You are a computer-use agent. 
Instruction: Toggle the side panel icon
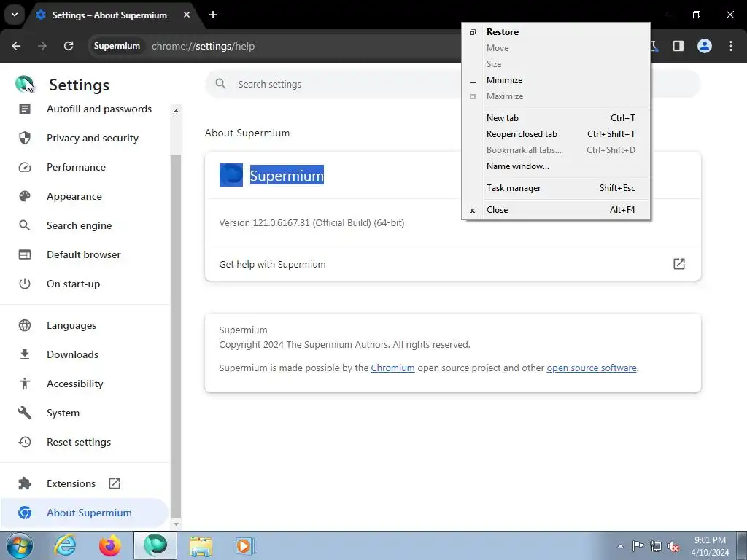[678, 46]
